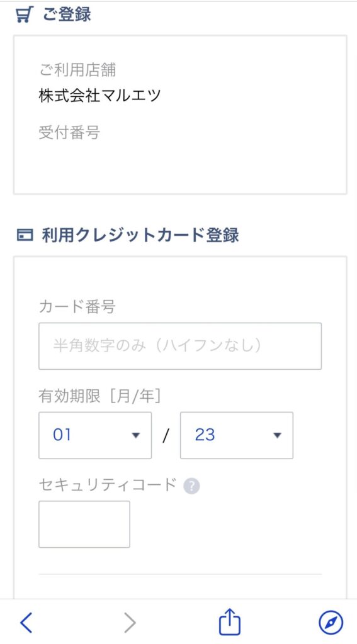Click the month dropdown arrow
Image resolution: width=357 pixels, height=644 pixels.
pyautogui.click(x=136, y=435)
